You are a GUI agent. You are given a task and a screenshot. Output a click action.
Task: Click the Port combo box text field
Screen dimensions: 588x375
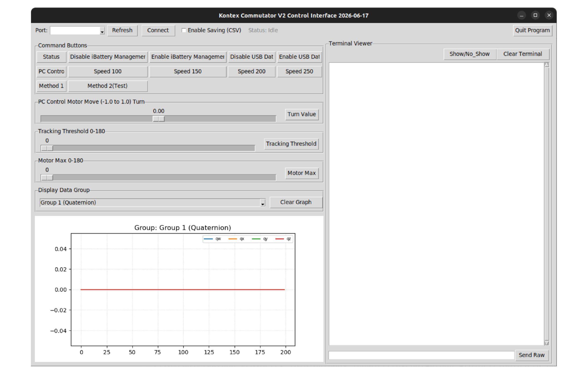pyautogui.click(x=75, y=31)
